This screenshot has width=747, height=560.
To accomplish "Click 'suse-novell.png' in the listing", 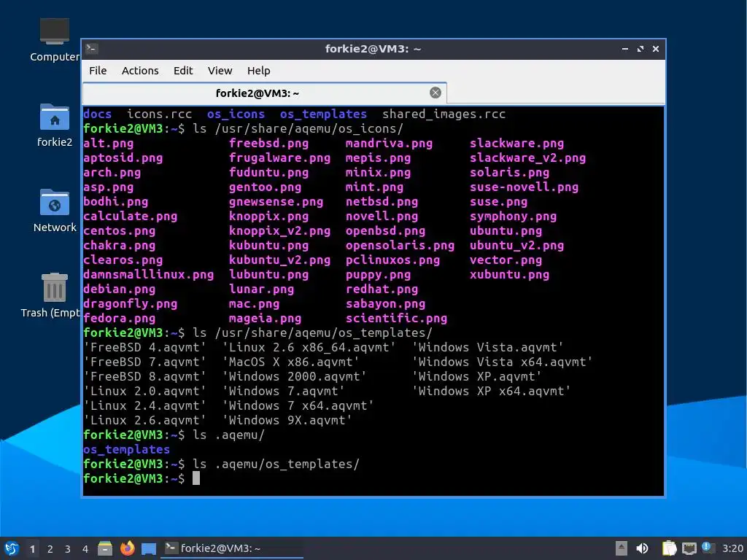I will 524,187.
